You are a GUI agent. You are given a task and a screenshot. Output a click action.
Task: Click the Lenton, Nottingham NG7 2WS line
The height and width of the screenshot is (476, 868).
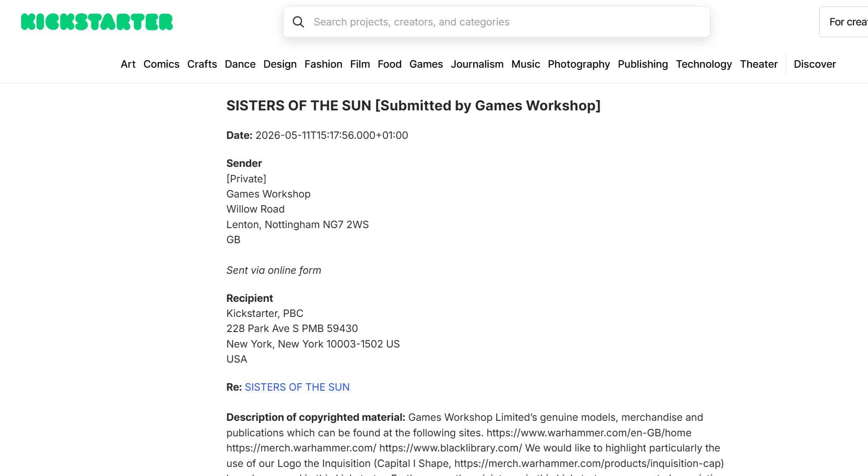point(297,225)
